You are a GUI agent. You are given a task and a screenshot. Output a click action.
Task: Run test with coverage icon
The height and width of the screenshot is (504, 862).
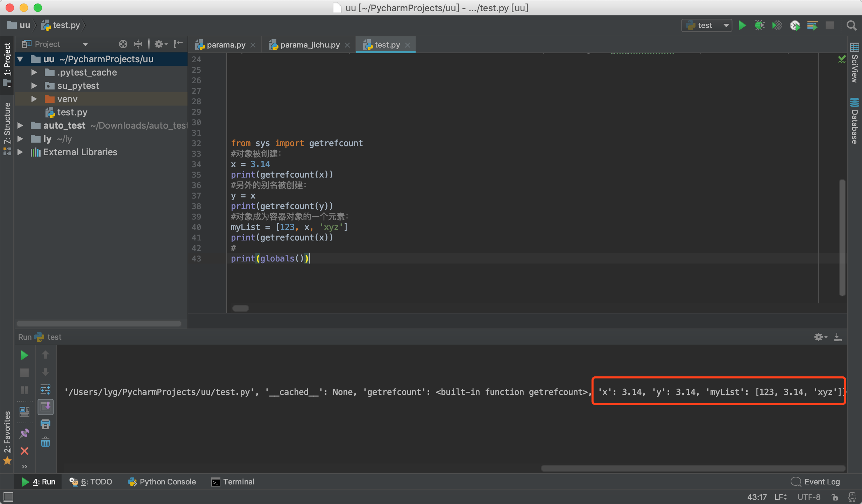coord(777,26)
